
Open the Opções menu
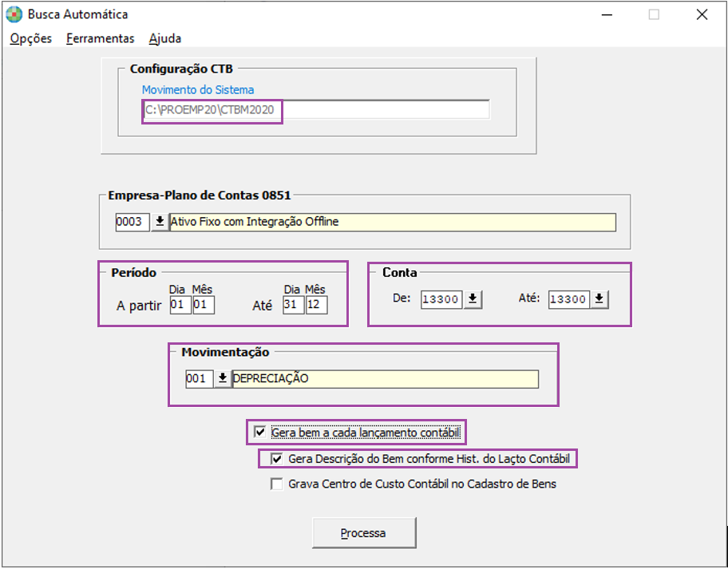click(x=30, y=38)
